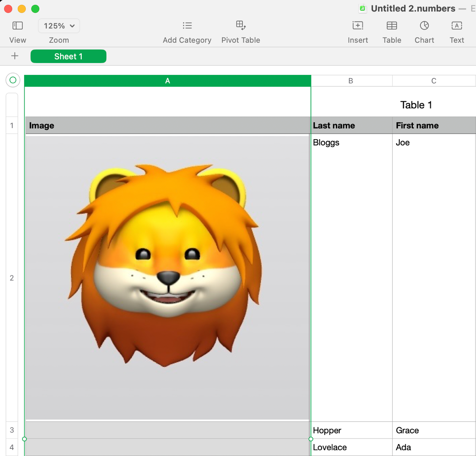
Task: Select column B header
Action: click(x=351, y=81)
